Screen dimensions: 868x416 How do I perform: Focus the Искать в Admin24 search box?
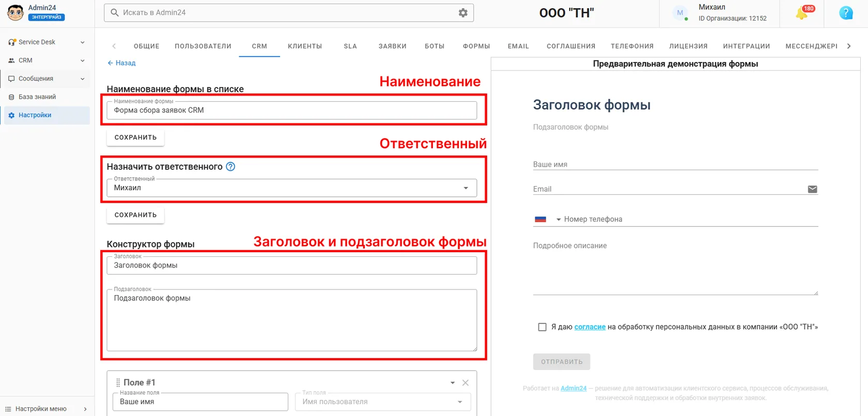click(289, 13)
